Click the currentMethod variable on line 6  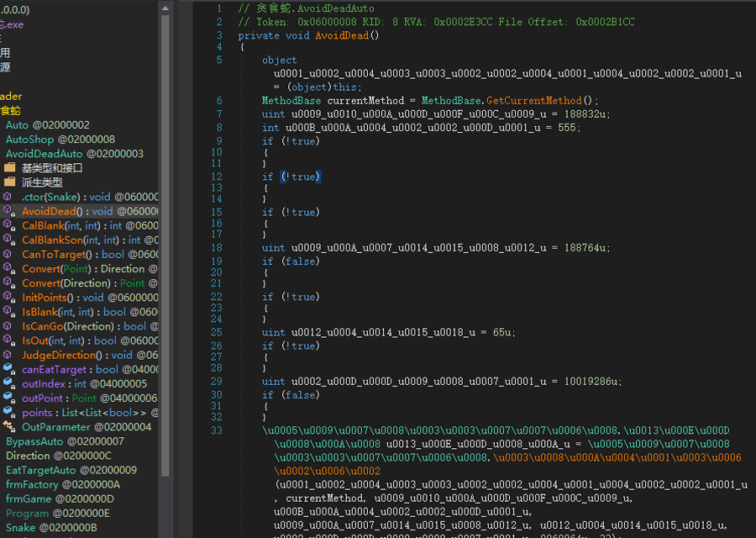coord(365,101)
